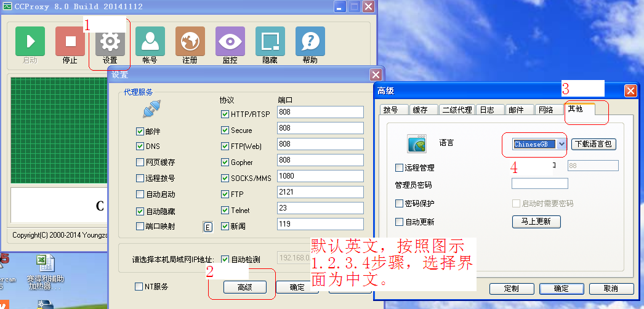Click the HTTP/RTSP port field 808
This screenshot has width=644, height=309.
pos(320,112)
